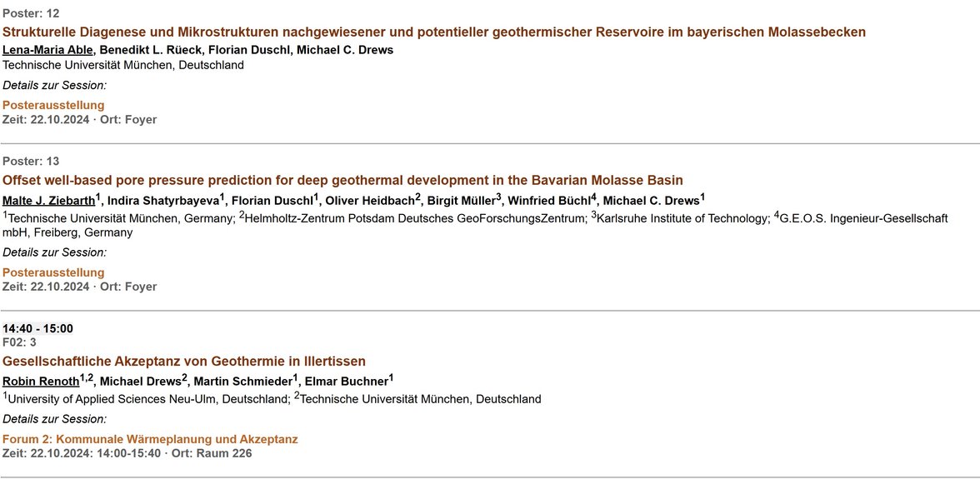Click author Malte J. Ziebarth

(x=48, y=201)
